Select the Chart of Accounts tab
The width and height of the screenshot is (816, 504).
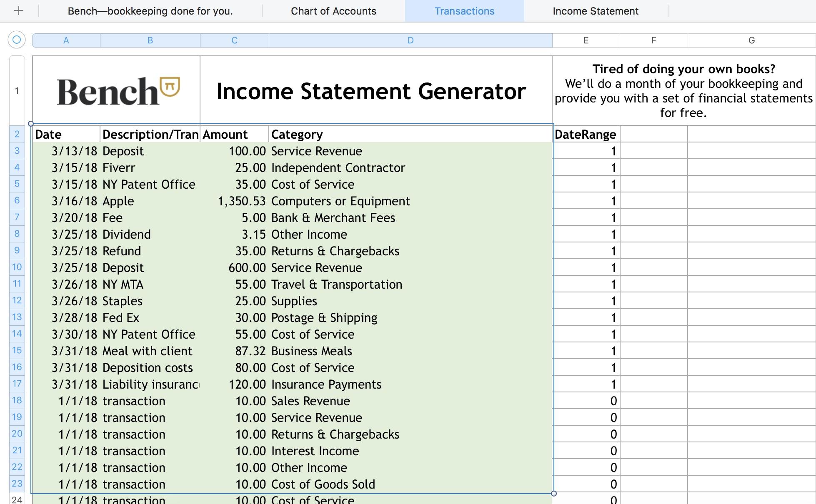333,10
